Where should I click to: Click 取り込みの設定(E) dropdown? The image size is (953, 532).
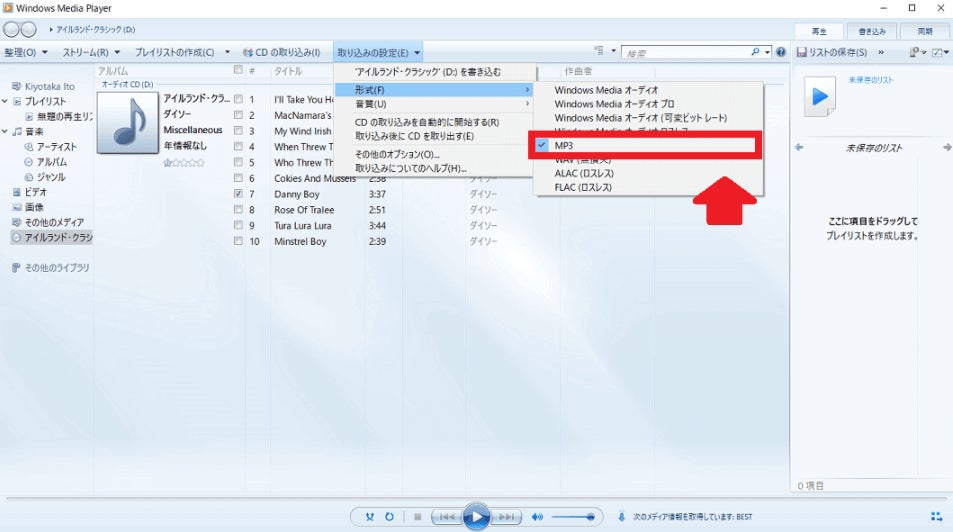[378, 52]
